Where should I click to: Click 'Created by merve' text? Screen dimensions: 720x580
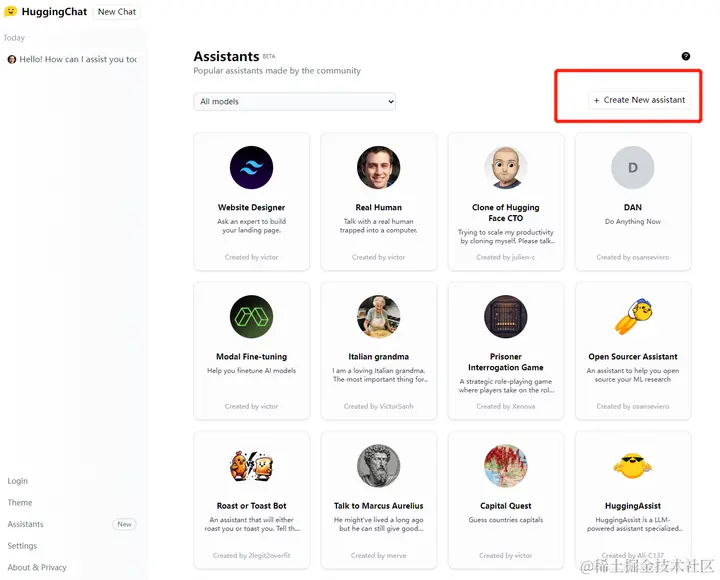coord(378,556)
